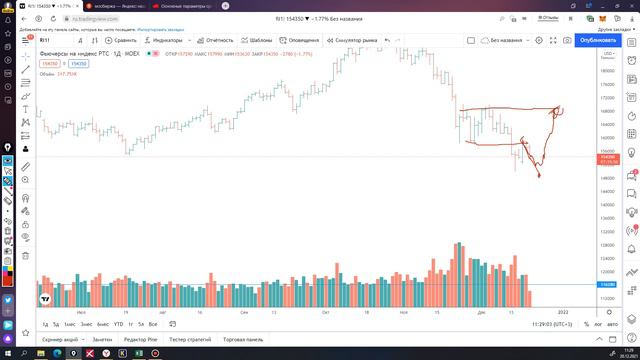This screenshot has width=640, height=360.
Task: Open the TradingView main hamburger menu
Action: [x=26, y=40]
